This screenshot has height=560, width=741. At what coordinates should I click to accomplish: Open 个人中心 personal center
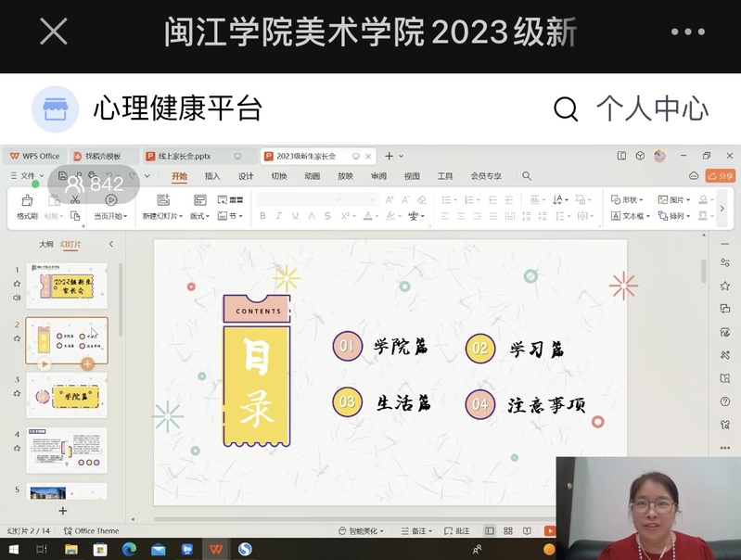(652, 108)
